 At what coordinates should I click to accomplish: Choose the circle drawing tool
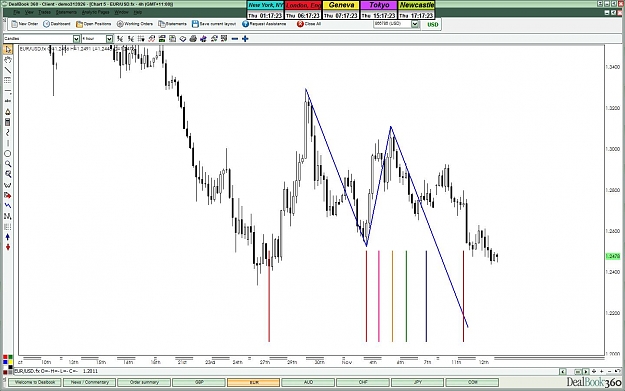8,153
